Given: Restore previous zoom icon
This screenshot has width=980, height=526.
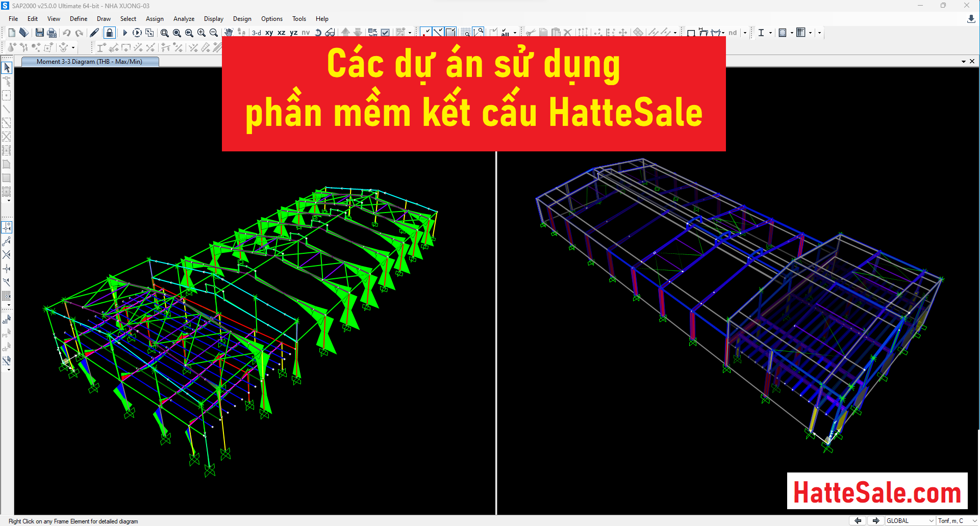Looking at the screenshot, I should pyautogui.click(x=189, y=33).
